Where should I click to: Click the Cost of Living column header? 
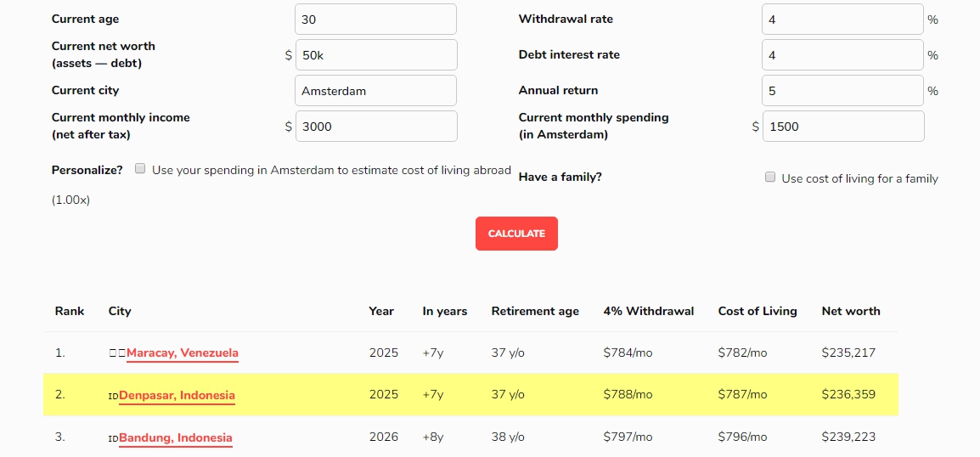coord(758,312)
